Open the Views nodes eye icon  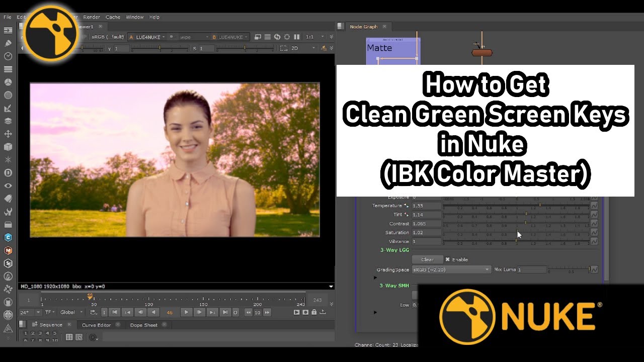(8, 186)
